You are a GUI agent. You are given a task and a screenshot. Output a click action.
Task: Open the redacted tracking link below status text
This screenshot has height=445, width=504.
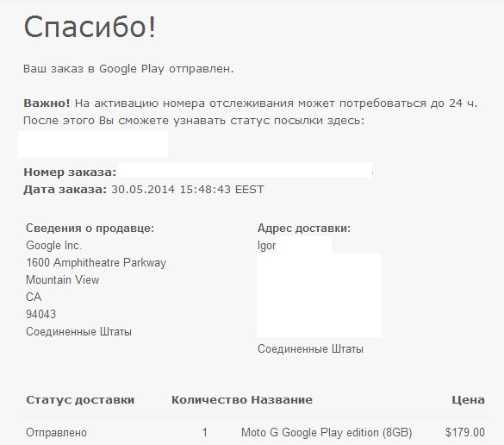click(93, 144)
